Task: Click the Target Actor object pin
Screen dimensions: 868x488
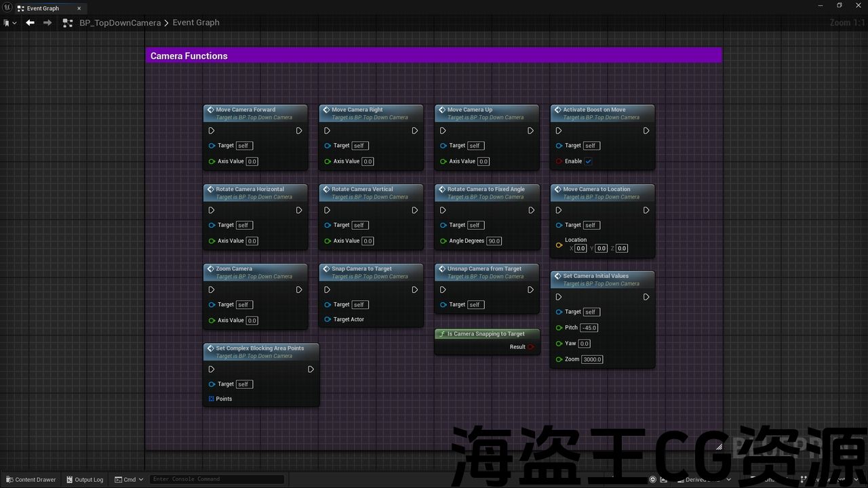Action: [328, 319]
